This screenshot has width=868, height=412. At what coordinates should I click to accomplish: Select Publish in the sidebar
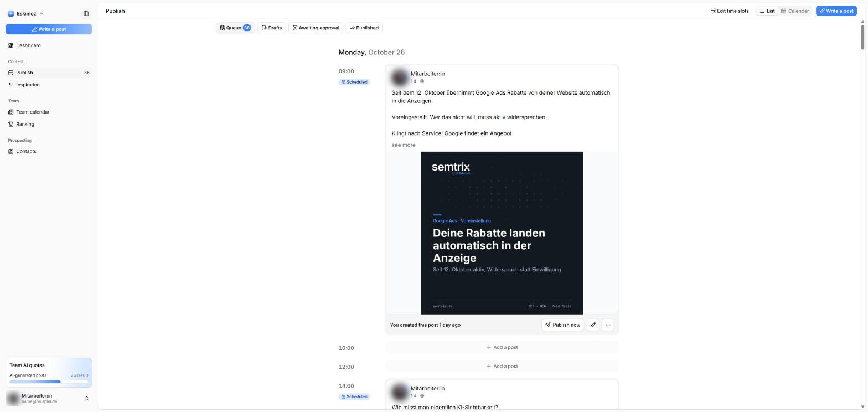point(49,73)
